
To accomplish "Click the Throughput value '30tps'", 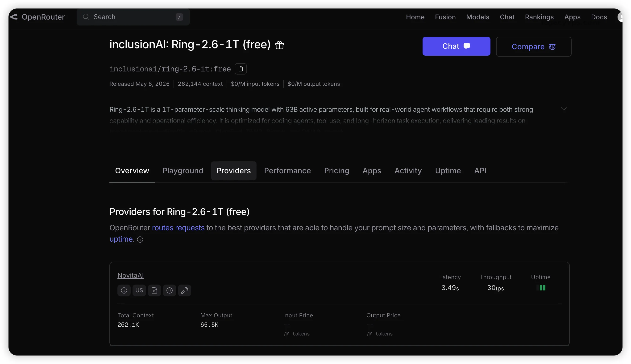I will [x=495, y=288].
